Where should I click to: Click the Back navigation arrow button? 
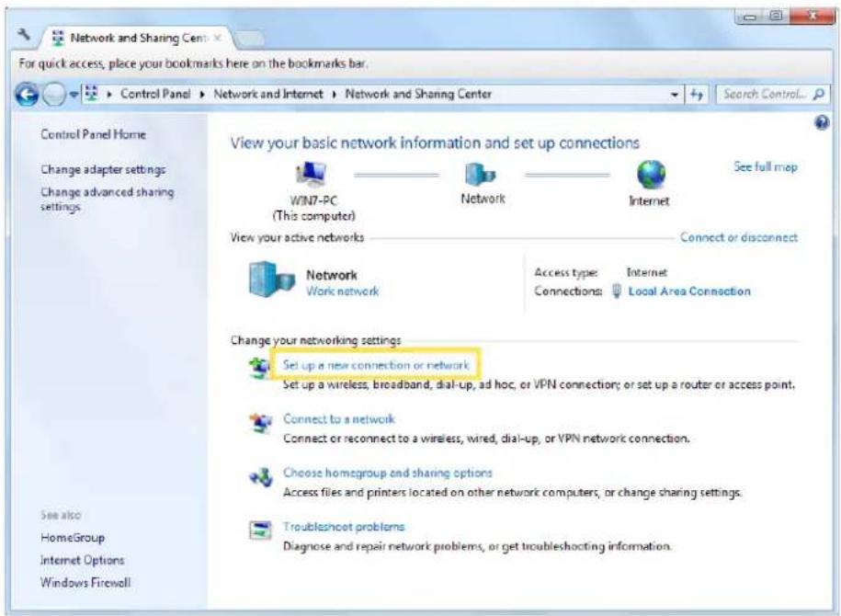(x=27, y=95)
